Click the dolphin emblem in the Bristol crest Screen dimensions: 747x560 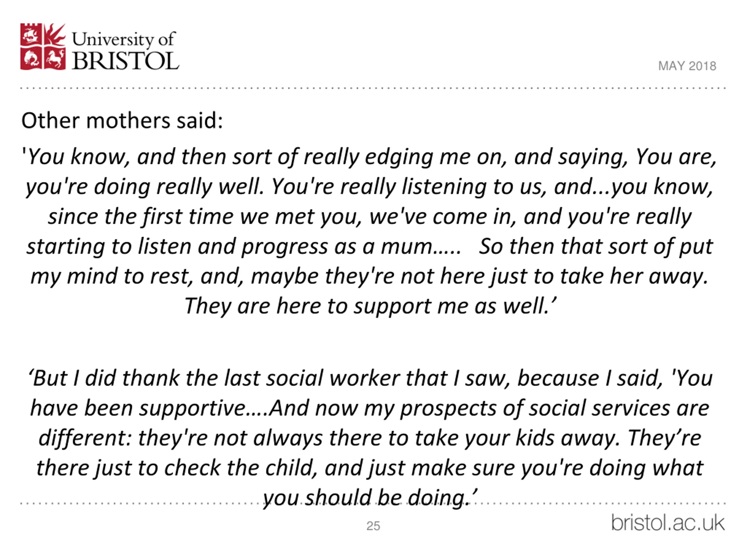coord(31,59)
